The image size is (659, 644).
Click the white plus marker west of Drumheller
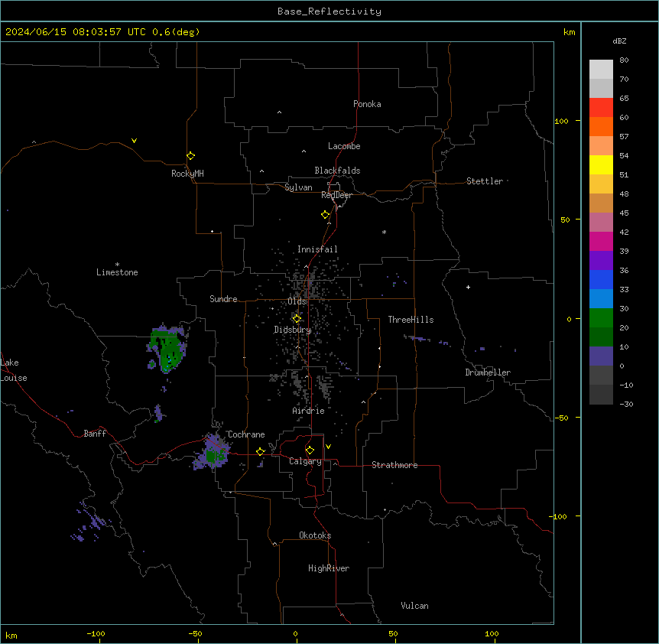tap(468, 287)
